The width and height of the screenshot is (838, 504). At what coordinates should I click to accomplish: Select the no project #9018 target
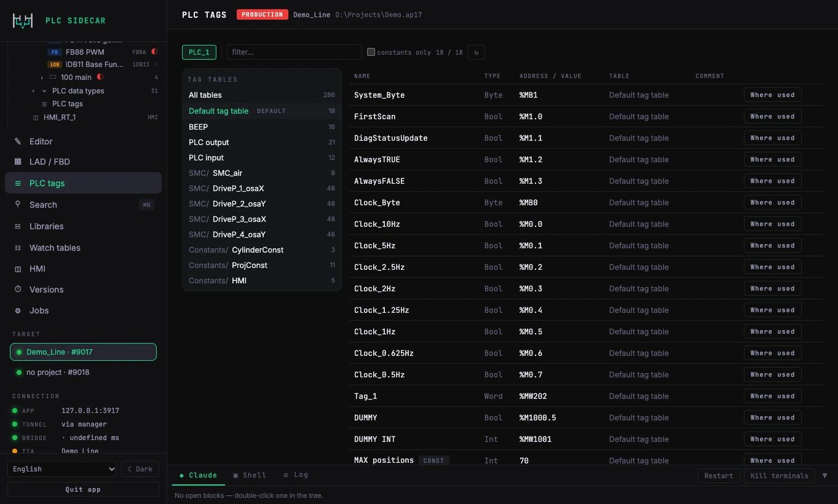[83, 372]
